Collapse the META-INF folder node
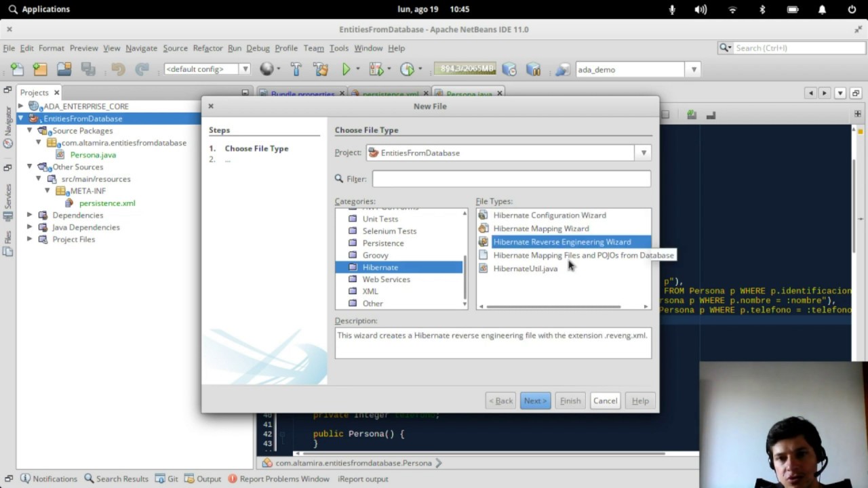This screenshot has height=488, width=868. (47, 191)
